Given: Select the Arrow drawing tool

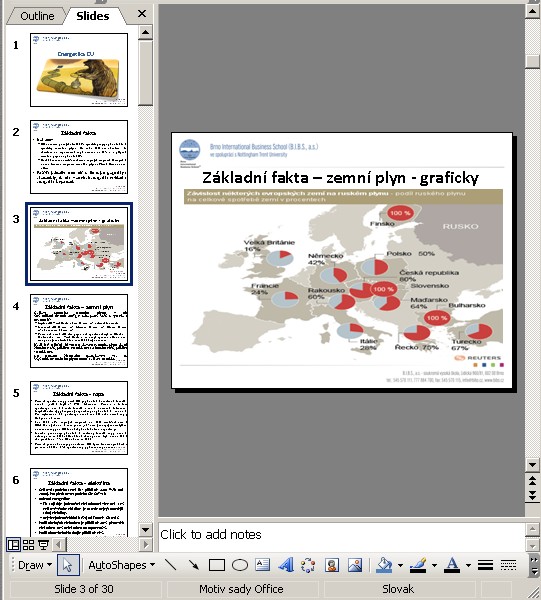Looking at the screenshot, I should click(194, 565).
